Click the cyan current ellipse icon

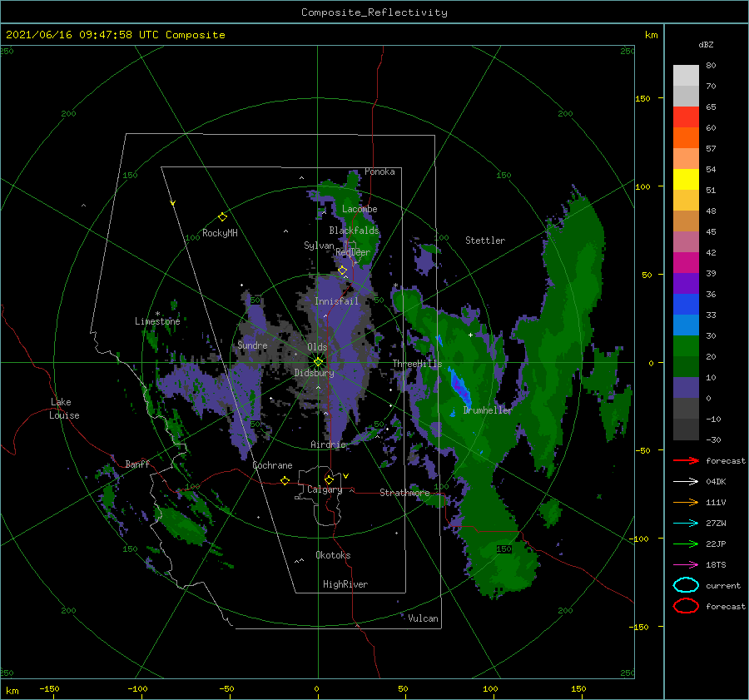pos(686,585)
